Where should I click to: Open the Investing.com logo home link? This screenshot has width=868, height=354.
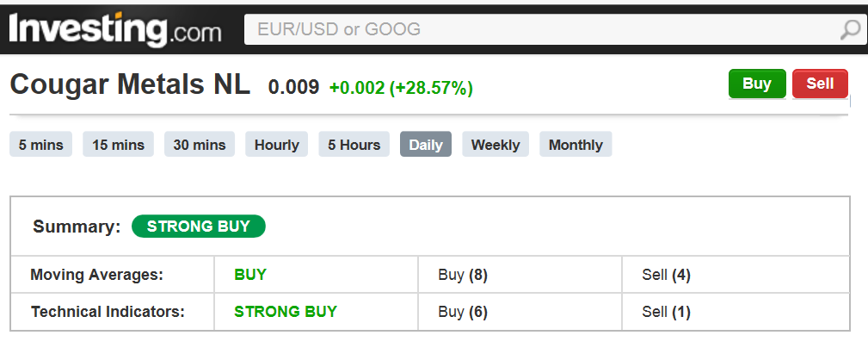(115, 29)
